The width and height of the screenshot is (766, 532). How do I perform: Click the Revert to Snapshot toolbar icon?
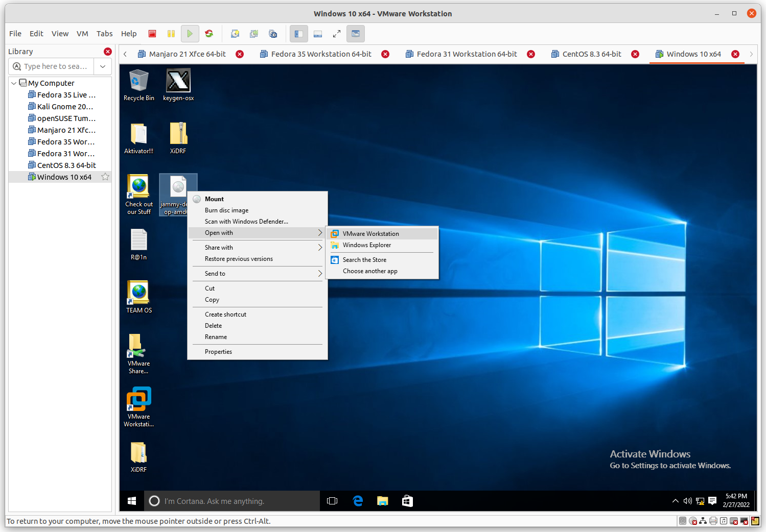(254, 34)
